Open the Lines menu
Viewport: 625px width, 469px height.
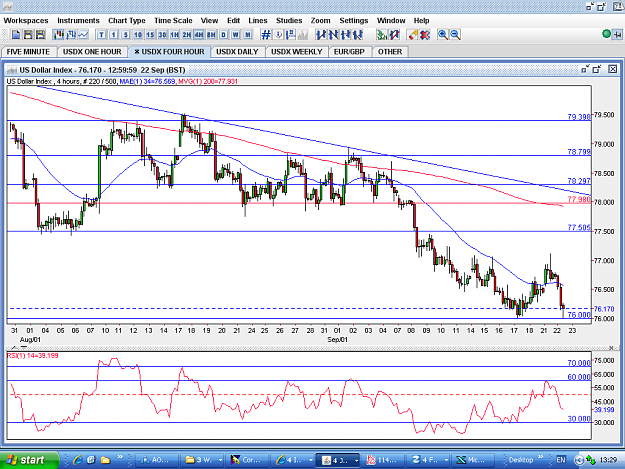[x=257, y=21]
